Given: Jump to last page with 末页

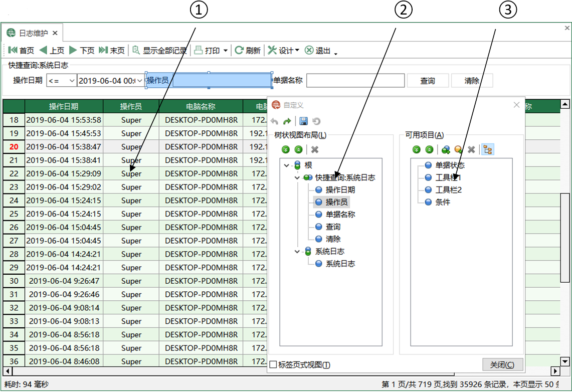Looking at the screenshot, I should tap(112, 50).
